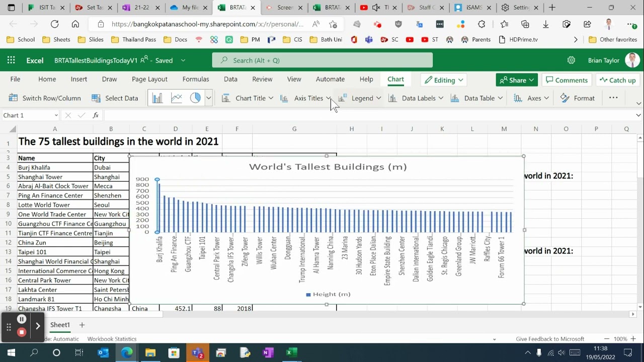Screen dimensions: 644x362
Task: Switch to the Review ribbon tab
Action: click(262, 79)
